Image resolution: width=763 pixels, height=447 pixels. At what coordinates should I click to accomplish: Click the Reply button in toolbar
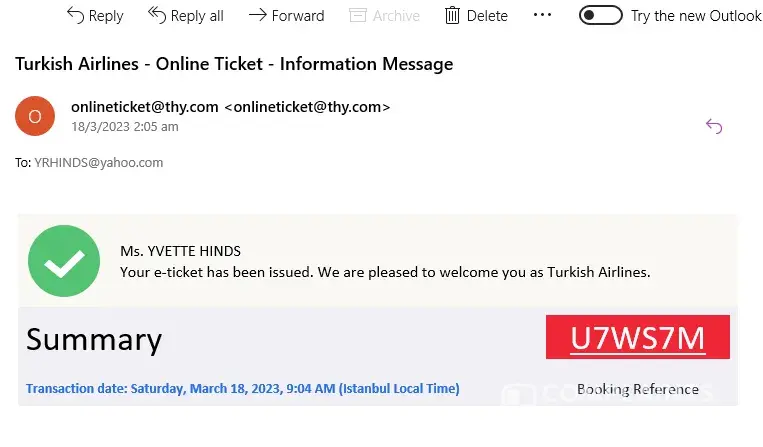coord(95,16)
